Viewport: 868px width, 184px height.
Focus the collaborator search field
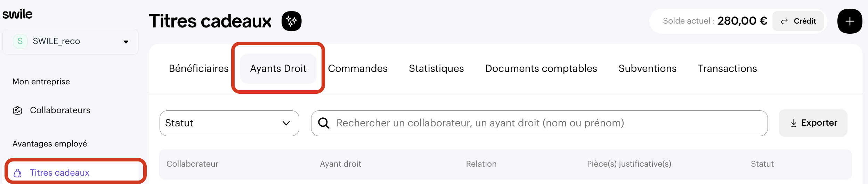tap(539, 123)
